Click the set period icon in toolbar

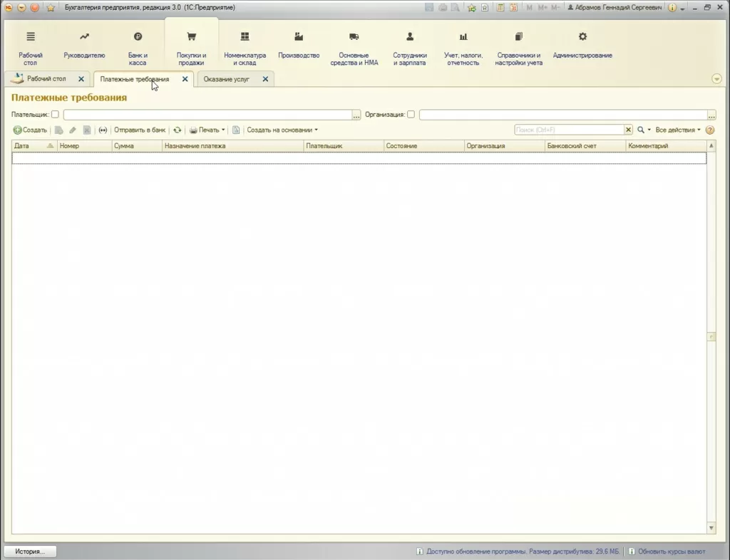(103, 130)
